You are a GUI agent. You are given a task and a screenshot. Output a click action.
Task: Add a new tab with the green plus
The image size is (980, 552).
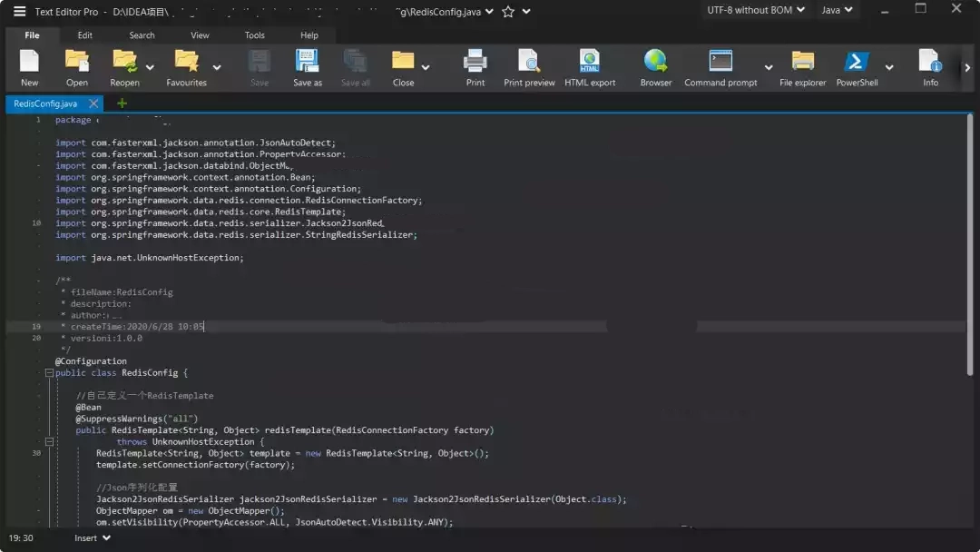click(x=122, y=103)
